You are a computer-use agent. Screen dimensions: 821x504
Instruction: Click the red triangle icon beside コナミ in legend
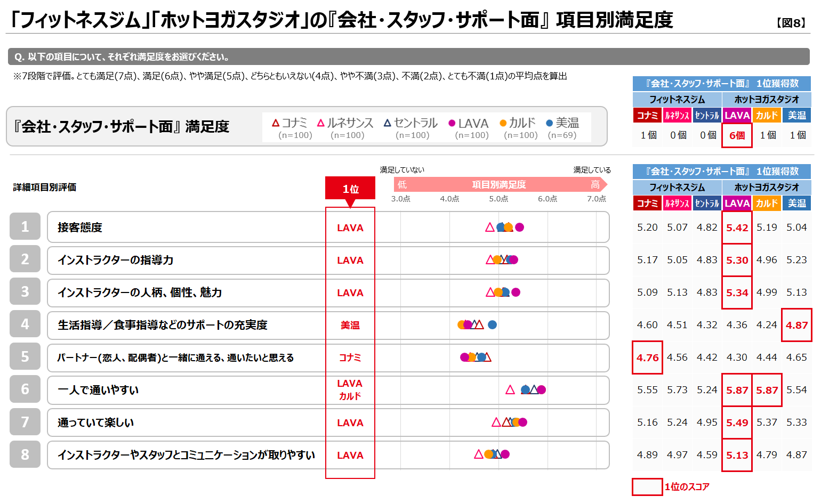[276, 123]
